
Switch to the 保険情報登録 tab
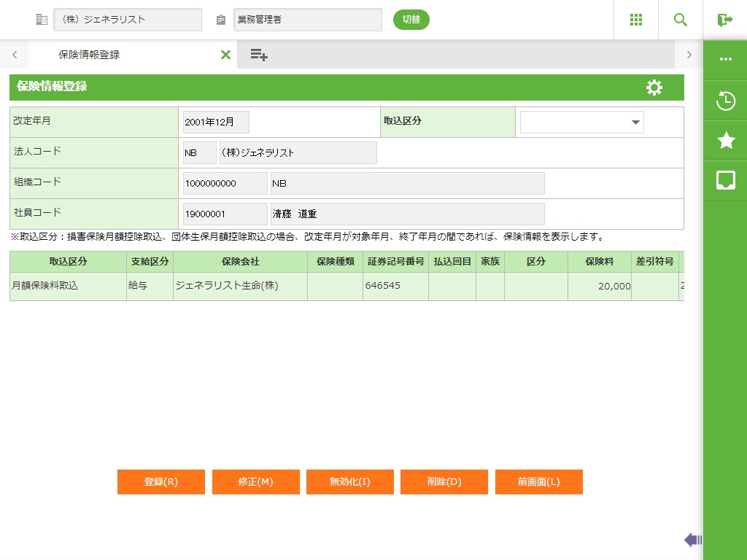(89, 55)
